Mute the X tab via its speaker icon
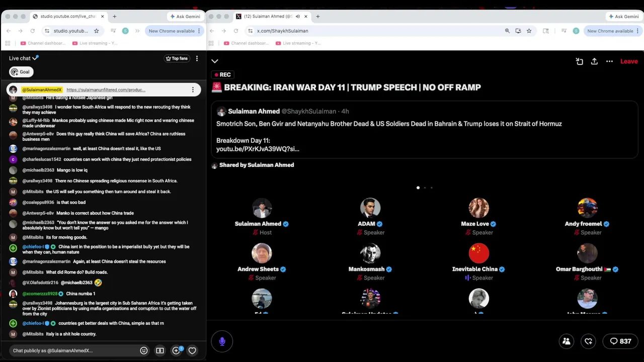Viewport: 644px width, 362px height. (297, 17)
